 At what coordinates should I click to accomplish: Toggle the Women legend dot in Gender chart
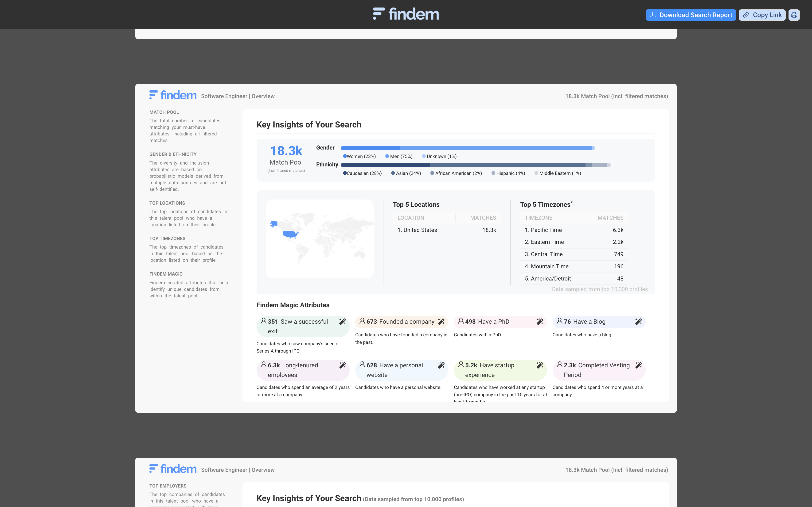pos(345,156)
